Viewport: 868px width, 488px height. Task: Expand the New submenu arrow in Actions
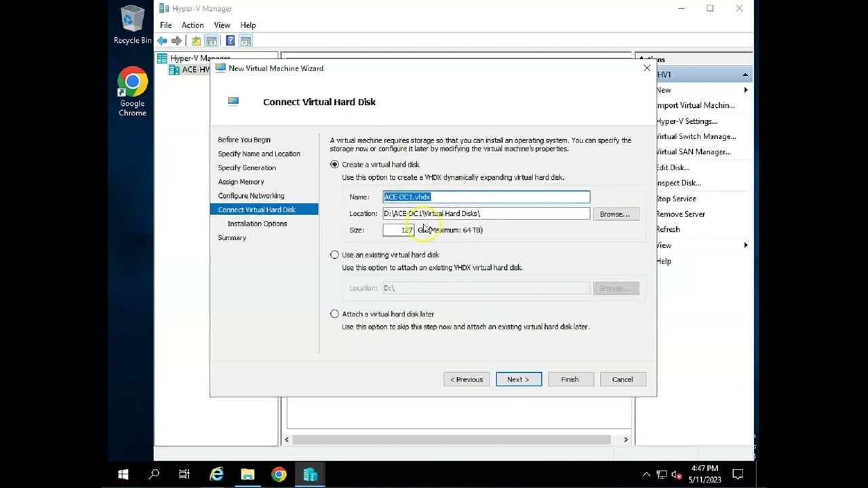(746, 90)
